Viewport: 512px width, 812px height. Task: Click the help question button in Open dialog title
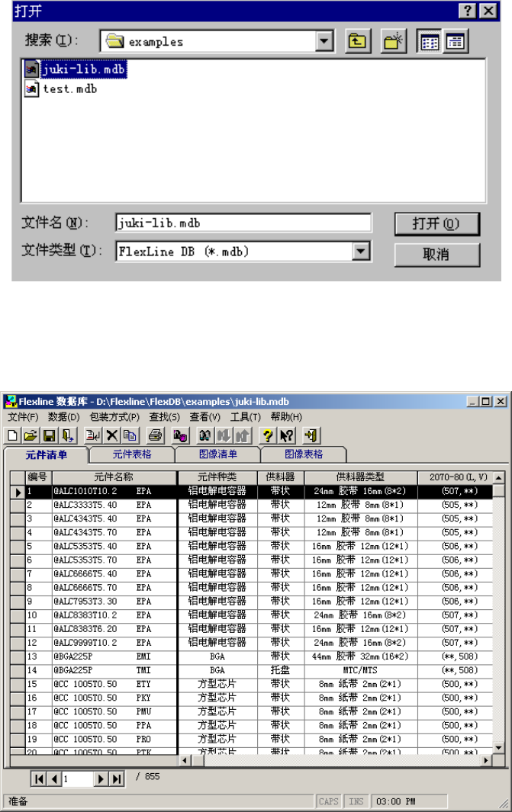[x=468, y=11]
